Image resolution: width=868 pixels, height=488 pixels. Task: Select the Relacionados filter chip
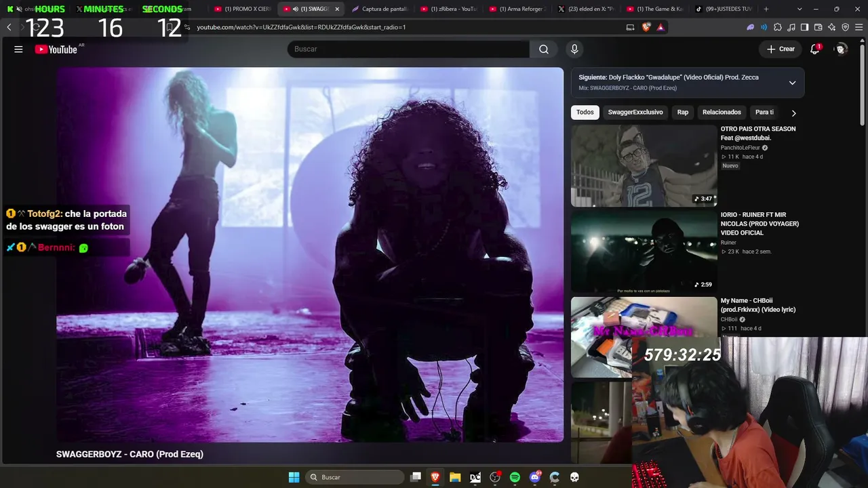click(x=722, y=113)
